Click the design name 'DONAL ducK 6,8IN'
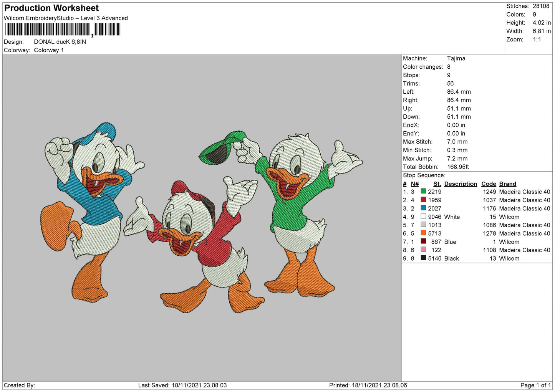This screenshot has width=555, height=392. tap(60, 42)
